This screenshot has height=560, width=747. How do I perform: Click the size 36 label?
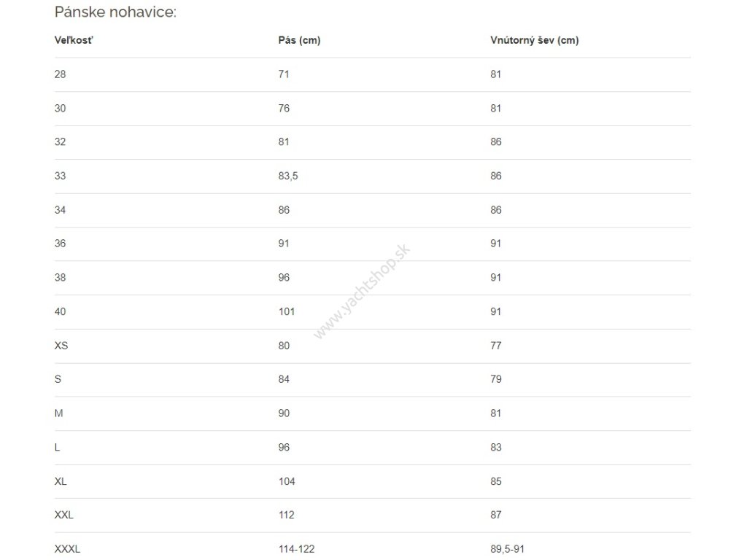pyautogui.click(x=60, y=244)
